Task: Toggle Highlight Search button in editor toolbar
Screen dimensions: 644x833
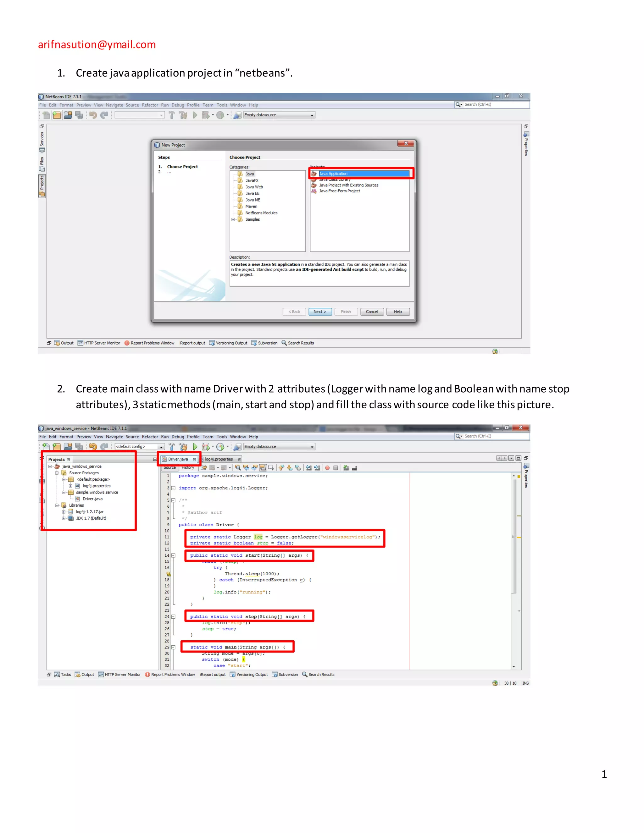Action: click(263, 468)
